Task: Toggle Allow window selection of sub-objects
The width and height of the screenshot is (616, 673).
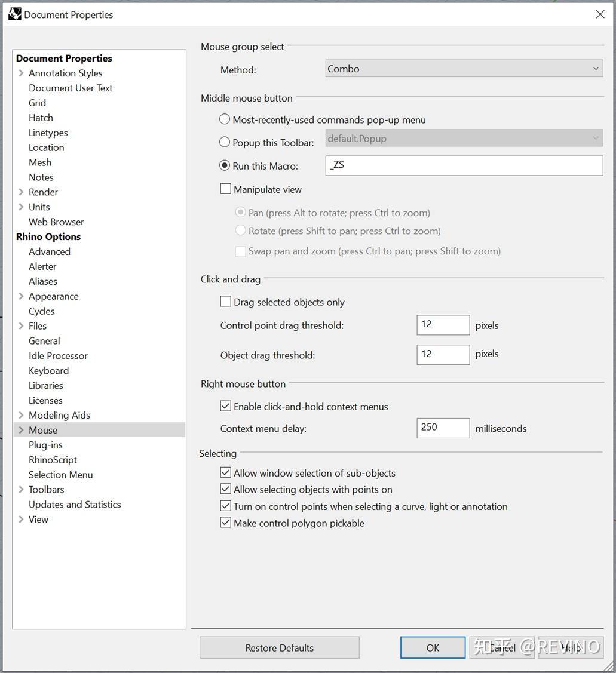Action: (225, 472)
